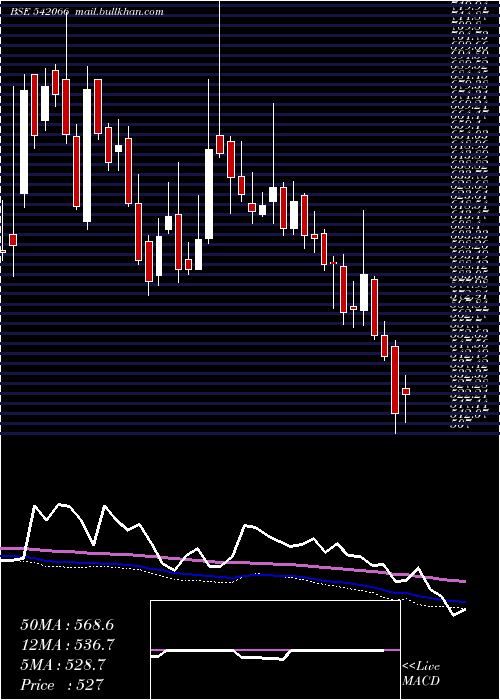The image size is (500, 700).
Task: Click the <<Live MACD label
Action: (421, 674)
